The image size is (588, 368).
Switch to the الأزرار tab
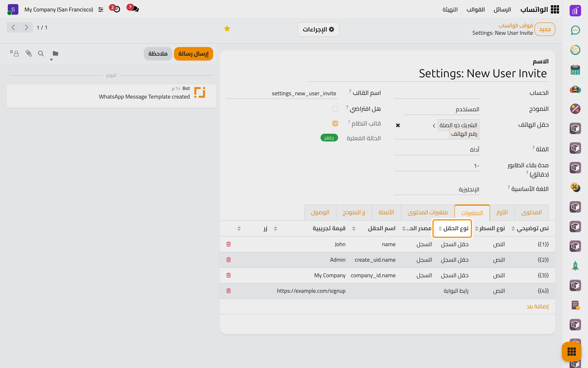click(x=502, y=213)
